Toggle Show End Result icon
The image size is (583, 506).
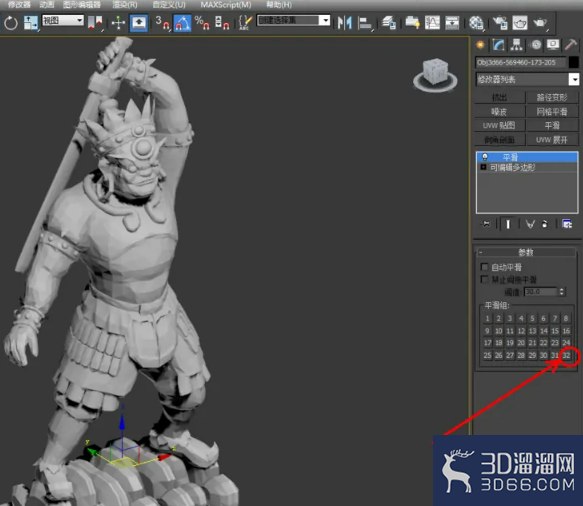[508, 224]
